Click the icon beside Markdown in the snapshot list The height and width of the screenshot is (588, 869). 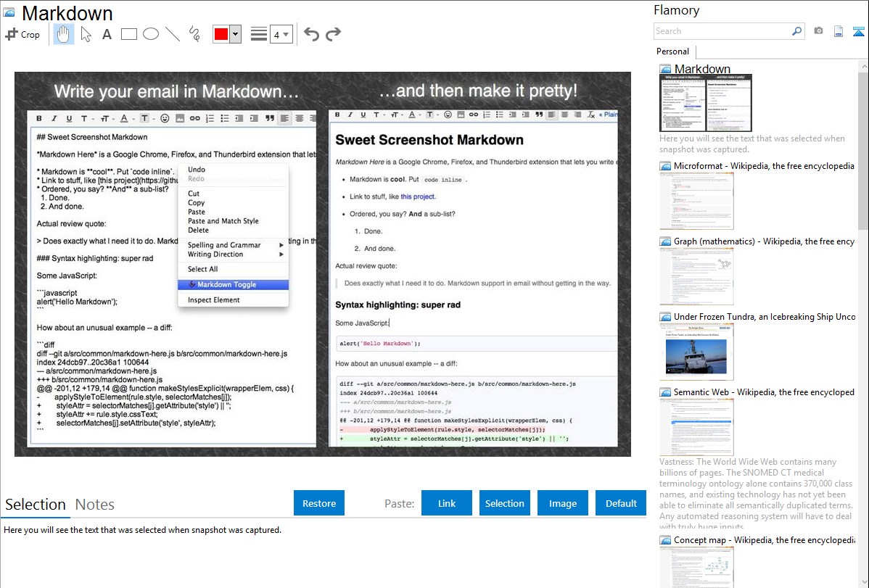point(665,70)
